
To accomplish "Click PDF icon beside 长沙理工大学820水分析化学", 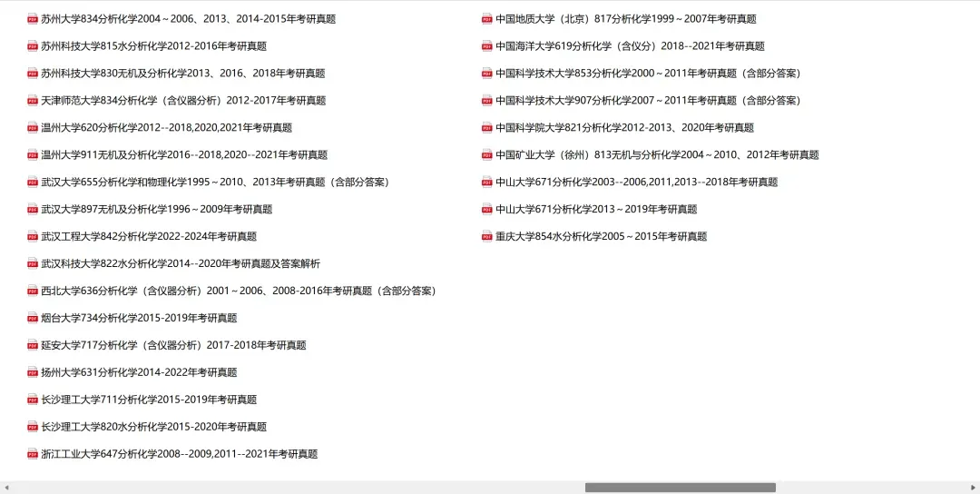I will 33,427.
